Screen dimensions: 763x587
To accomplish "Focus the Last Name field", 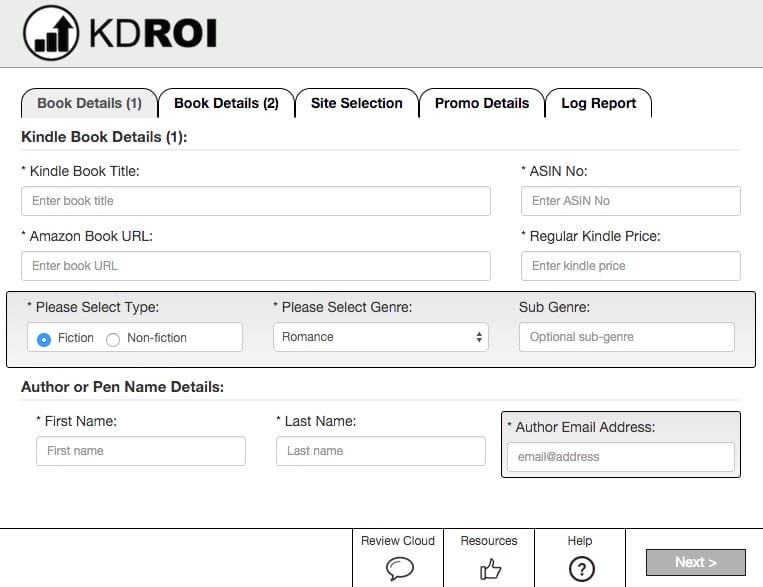I will tap(381, 451).
